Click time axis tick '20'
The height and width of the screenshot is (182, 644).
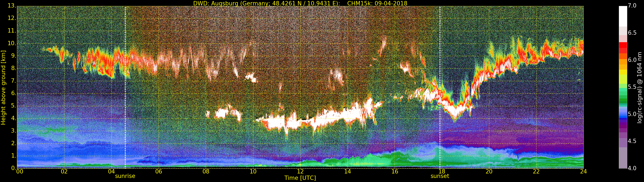point(489,172)
